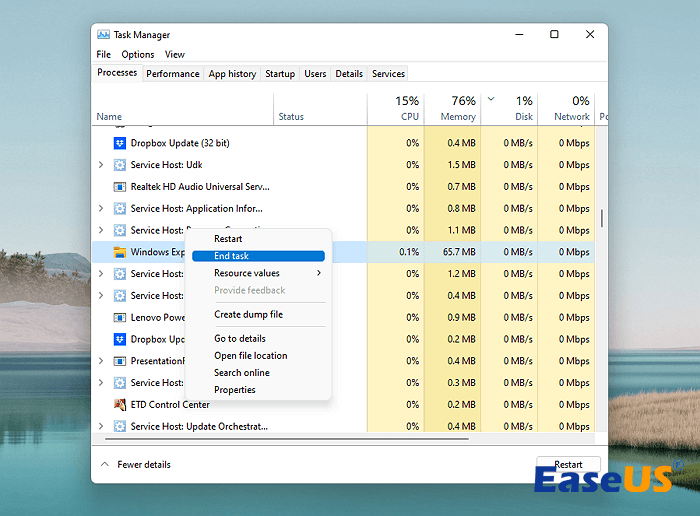The height and width of the screenshot is (516, 700).
Task: Click the 0.1% CPU value
Action: pyautogui.click(x=409, y=252)
